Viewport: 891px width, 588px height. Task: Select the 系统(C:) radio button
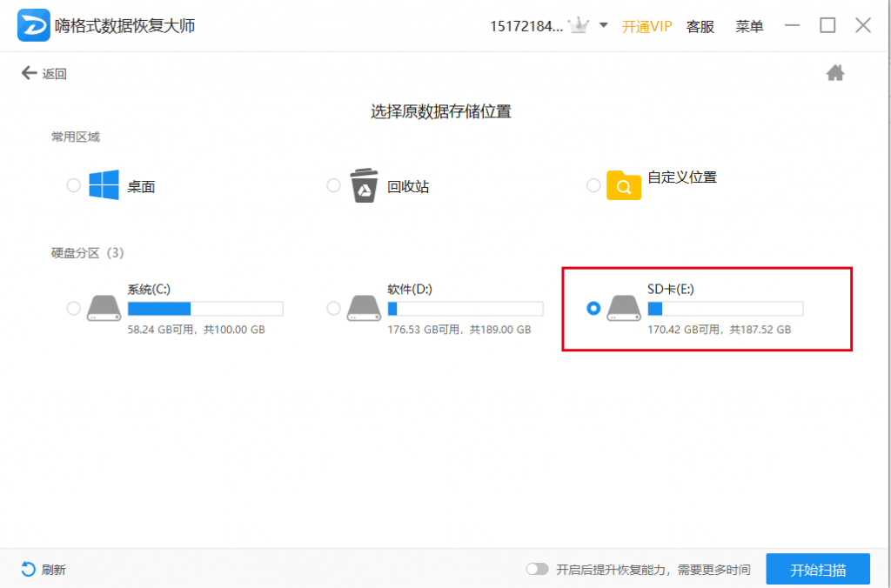click(73, 308)
